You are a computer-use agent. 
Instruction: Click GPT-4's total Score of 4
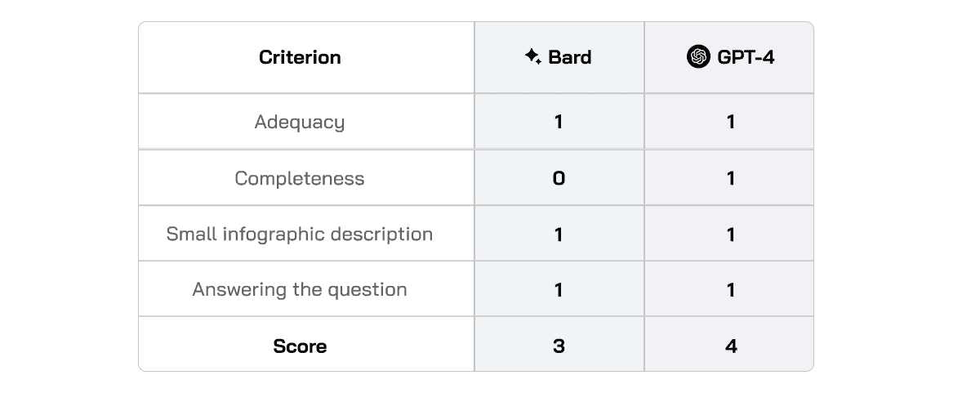[730, 346]
